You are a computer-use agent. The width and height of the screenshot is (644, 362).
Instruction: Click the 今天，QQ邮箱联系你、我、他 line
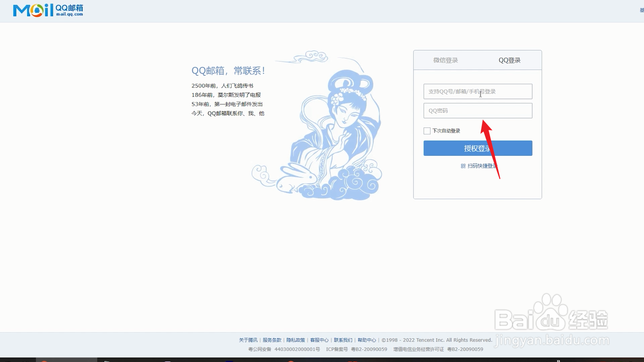pyautogui.click(x=228, y=113)
